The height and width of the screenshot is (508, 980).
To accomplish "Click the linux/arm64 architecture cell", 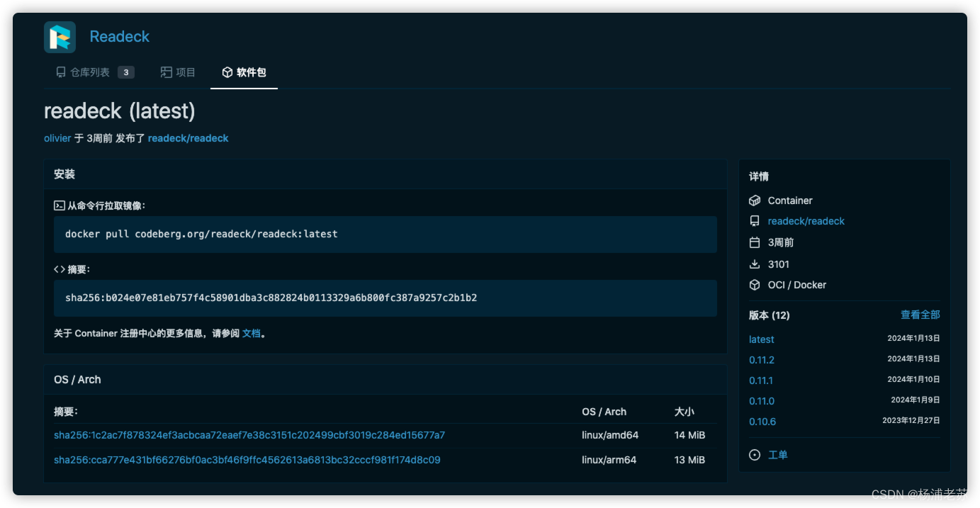I will 609,460.
